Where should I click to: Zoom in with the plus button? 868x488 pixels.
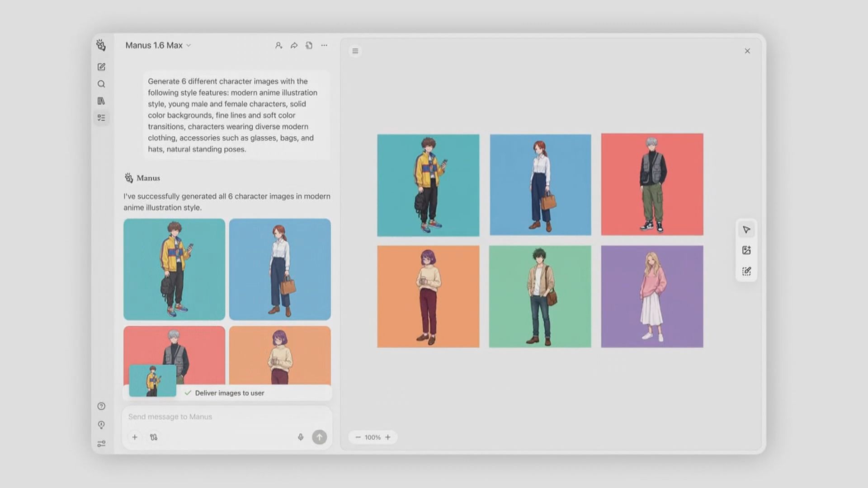tap(388, 437)
